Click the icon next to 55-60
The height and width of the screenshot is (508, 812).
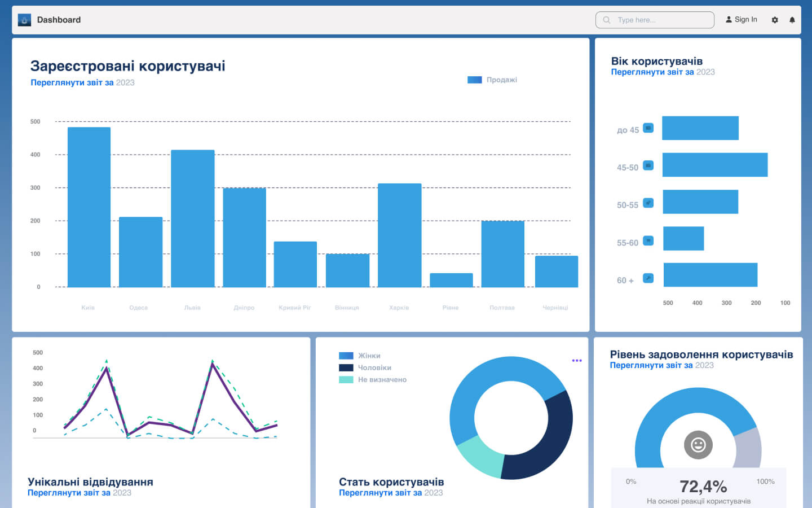648,240
